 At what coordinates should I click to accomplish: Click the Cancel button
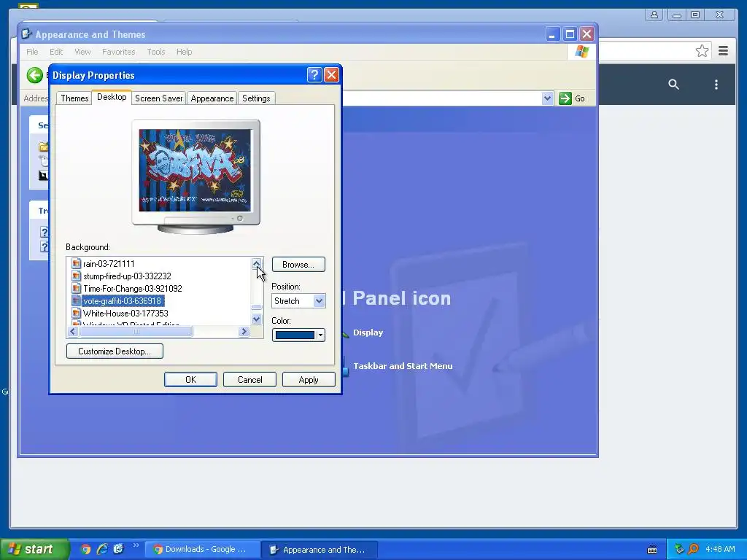pyautogui.click(x=249, y=379)
